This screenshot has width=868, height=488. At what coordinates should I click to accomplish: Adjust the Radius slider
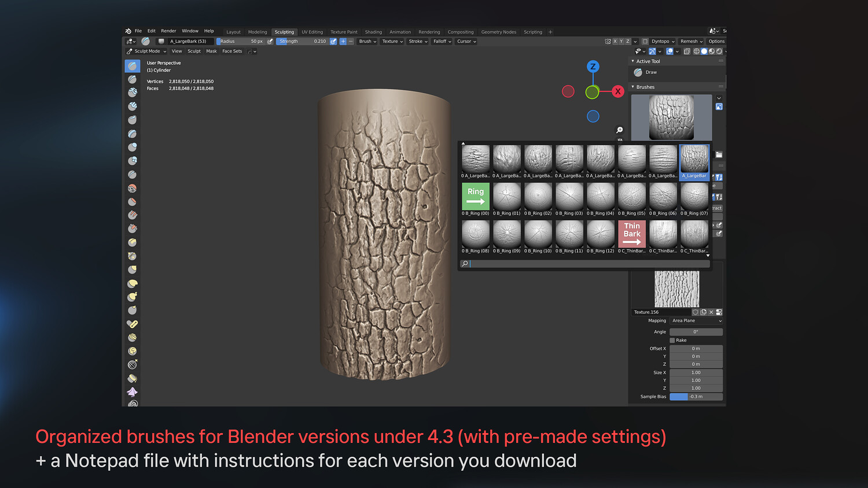tap(240, 42)
